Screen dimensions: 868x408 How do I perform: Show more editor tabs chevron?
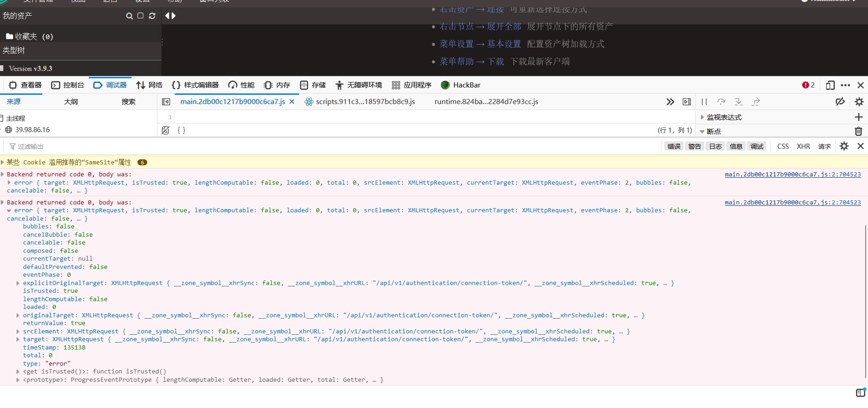point(670,102)
